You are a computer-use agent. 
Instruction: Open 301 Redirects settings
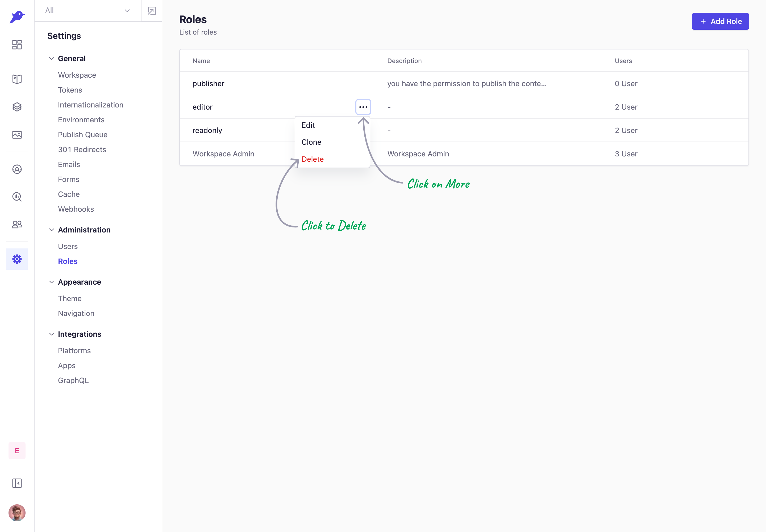[x=82, y=150]
